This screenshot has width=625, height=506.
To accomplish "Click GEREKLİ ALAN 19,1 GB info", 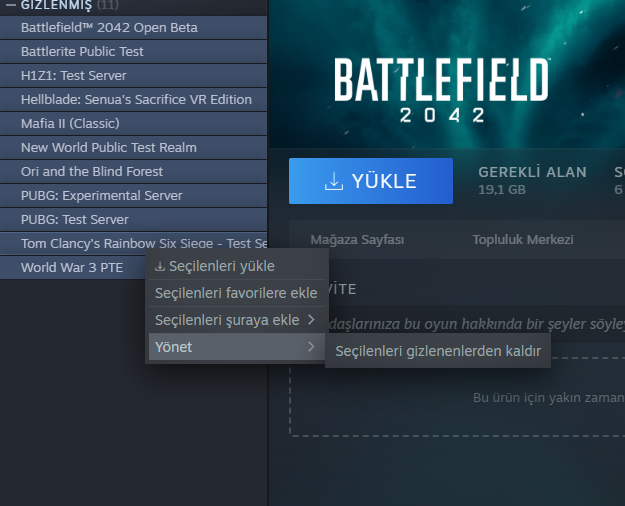I will [x=532, y=181].
